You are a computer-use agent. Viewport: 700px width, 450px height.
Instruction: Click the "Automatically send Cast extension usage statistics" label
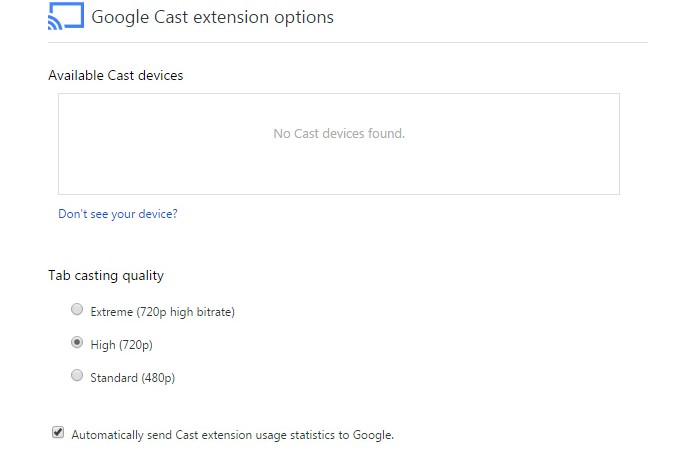[x=232, y=435]
